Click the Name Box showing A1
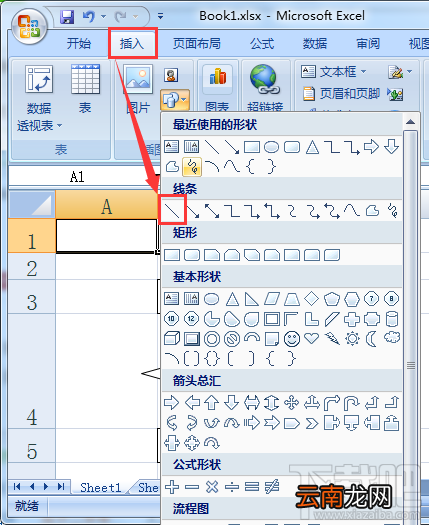 pyautogui.click(x=78, y=176)
